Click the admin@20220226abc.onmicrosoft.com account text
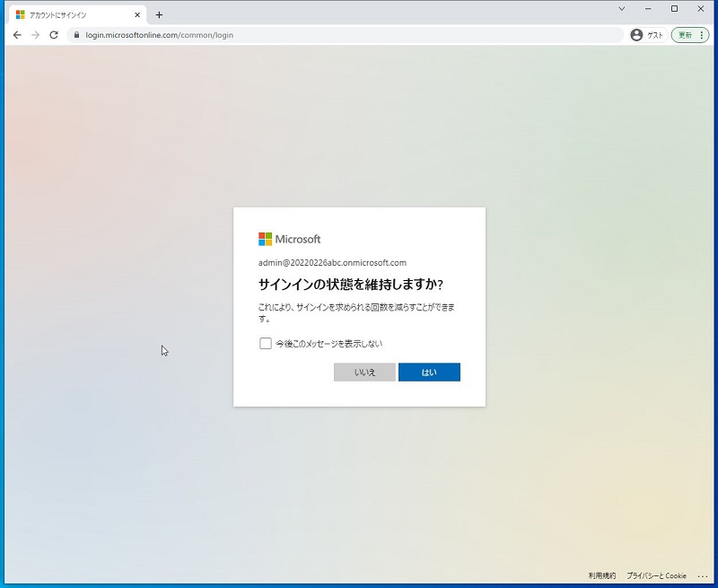 pos(332,263)
